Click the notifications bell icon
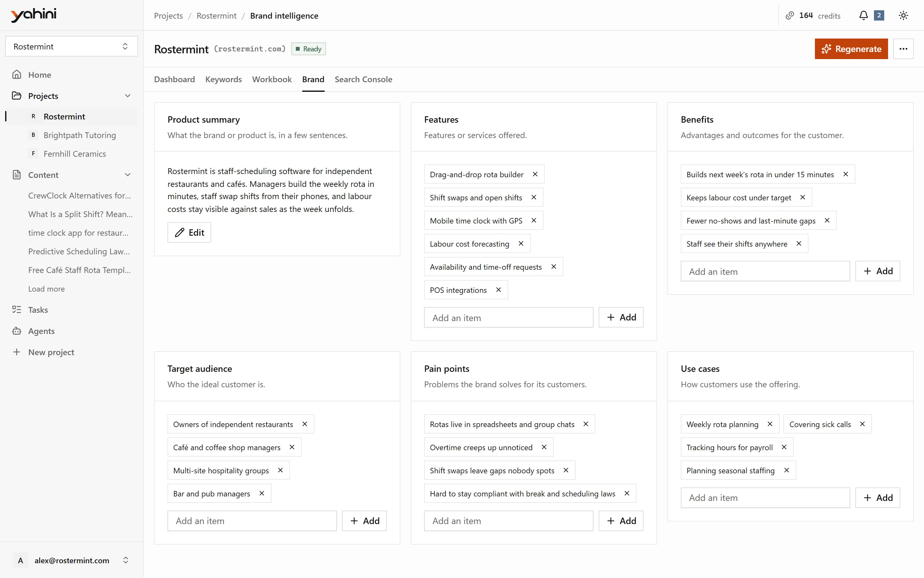Image resolution: width=924 pixels, height=578 pixels. point(863,15)
